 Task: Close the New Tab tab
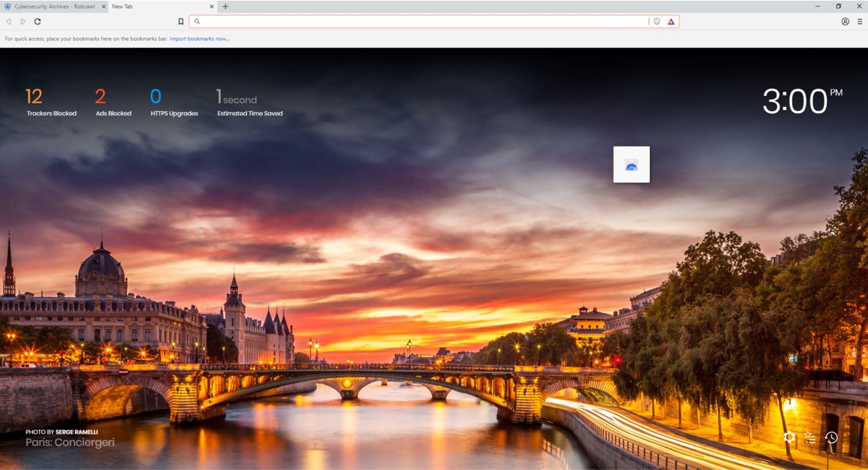pyautogui.click(x=212, y=6)
